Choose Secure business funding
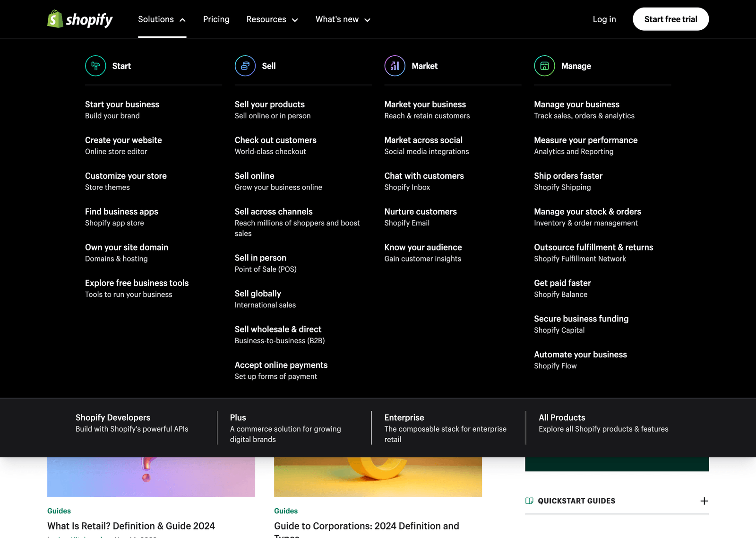Viewport: 756px width, 538px height. [x=581, y=324]
